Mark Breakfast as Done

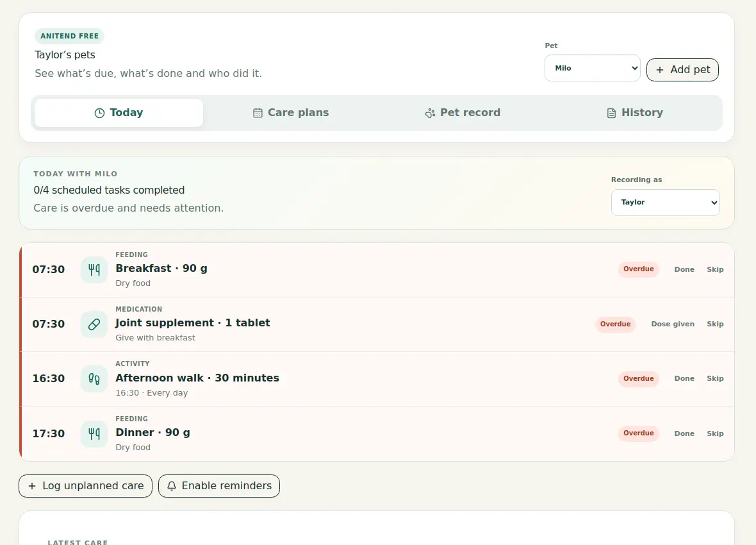click(x=684, y=269)
